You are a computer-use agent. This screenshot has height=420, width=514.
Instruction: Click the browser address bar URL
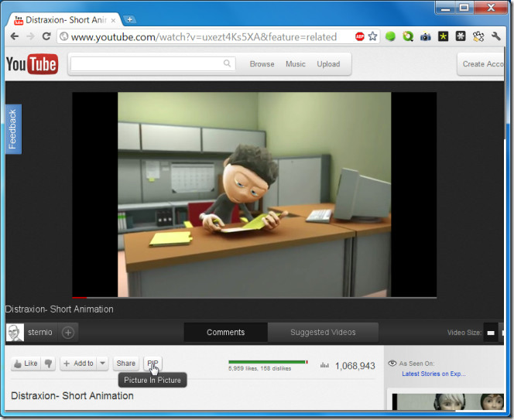[204, 37]
